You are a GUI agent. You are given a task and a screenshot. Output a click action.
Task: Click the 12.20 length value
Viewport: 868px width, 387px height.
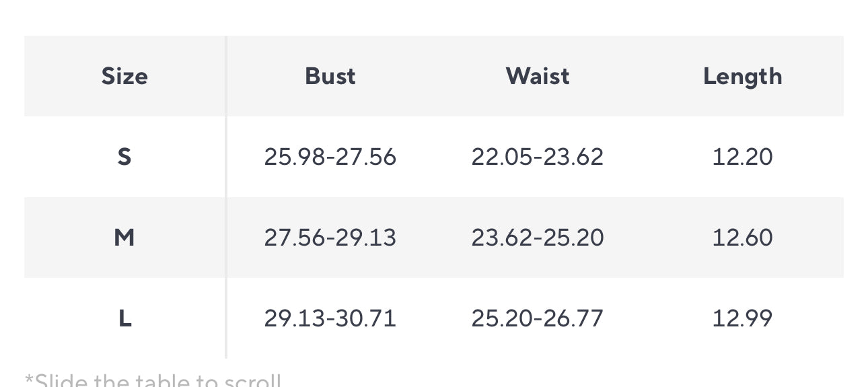(x=742, y=157)
